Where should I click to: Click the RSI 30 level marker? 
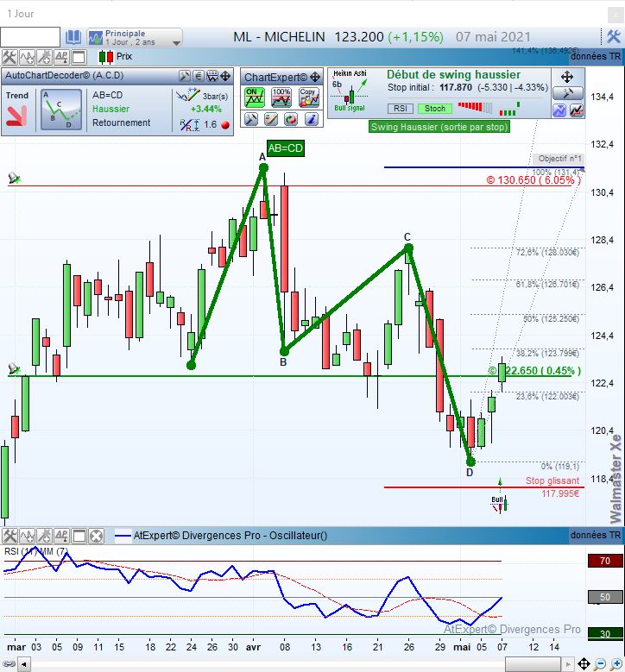point(605,633)
